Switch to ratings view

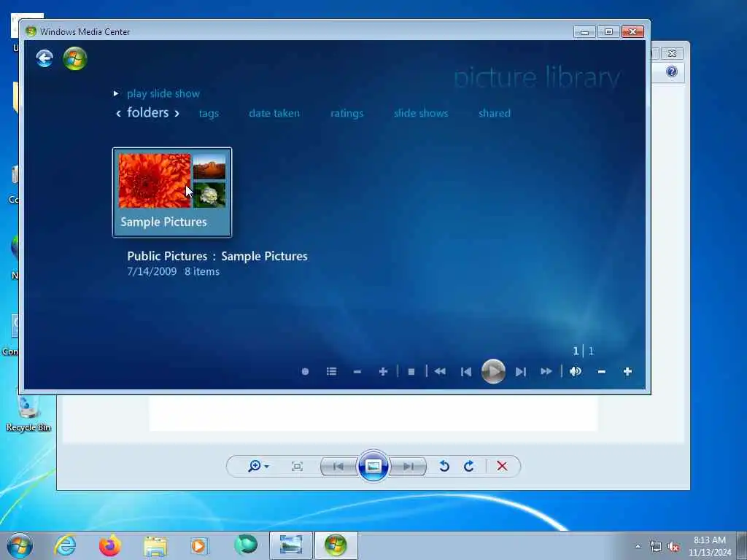point(347,113)
